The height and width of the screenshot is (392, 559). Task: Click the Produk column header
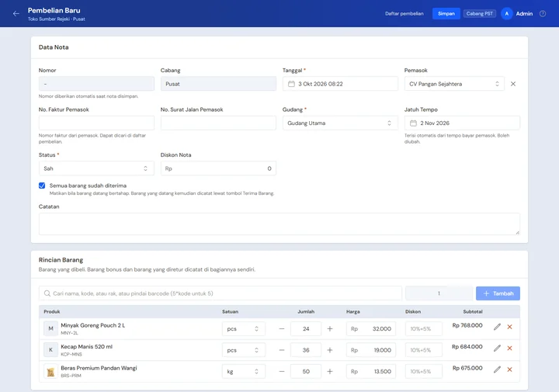pyautogui.click(x=52, y=311)
